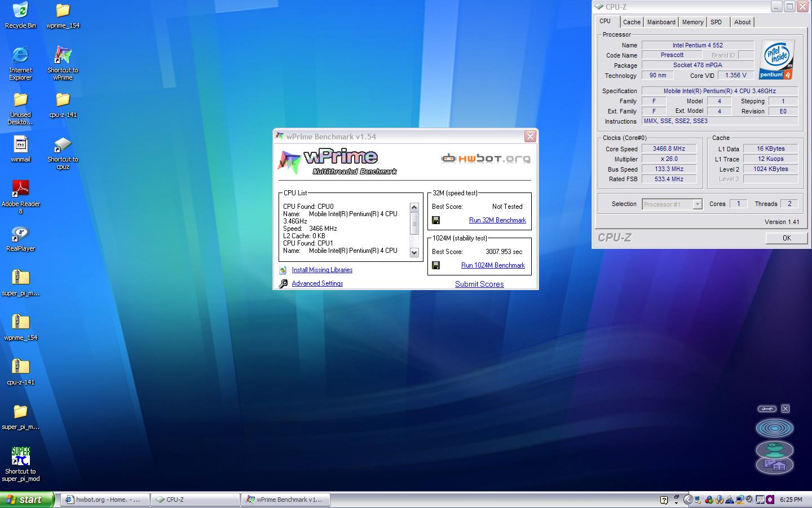Click the hwbot.org logo in wPrime
Viewport: 812px width, 508px height.
(486, 159)
